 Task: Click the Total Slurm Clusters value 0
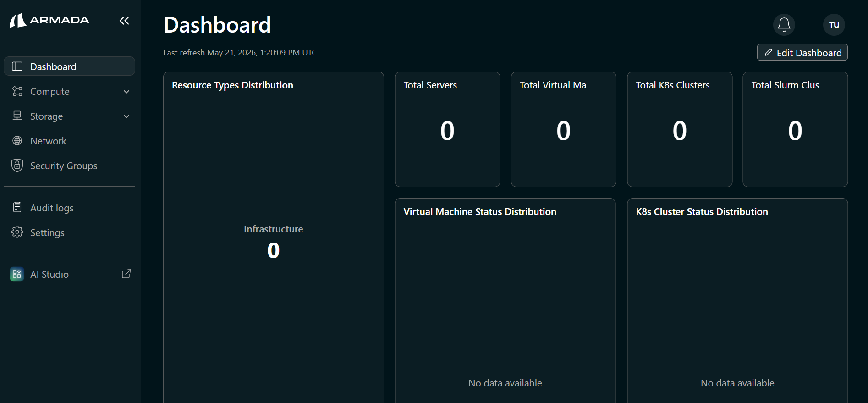(795, 131)
